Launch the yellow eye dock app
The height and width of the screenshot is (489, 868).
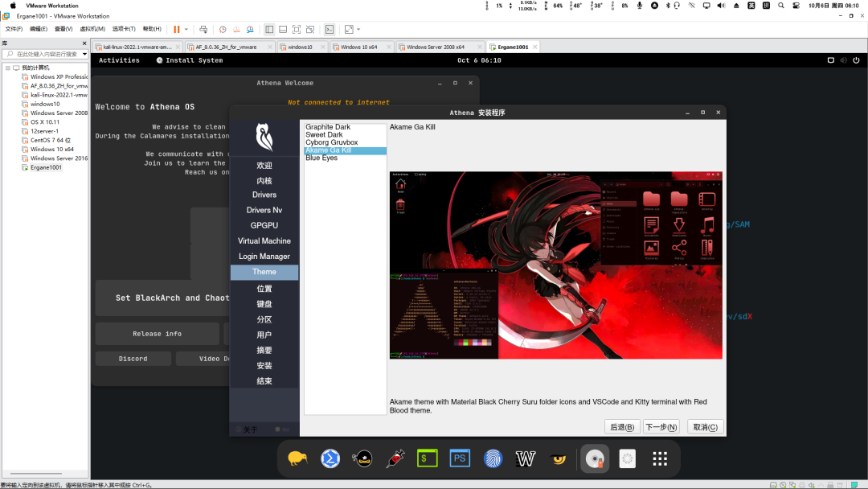click(x=558, y=458)
